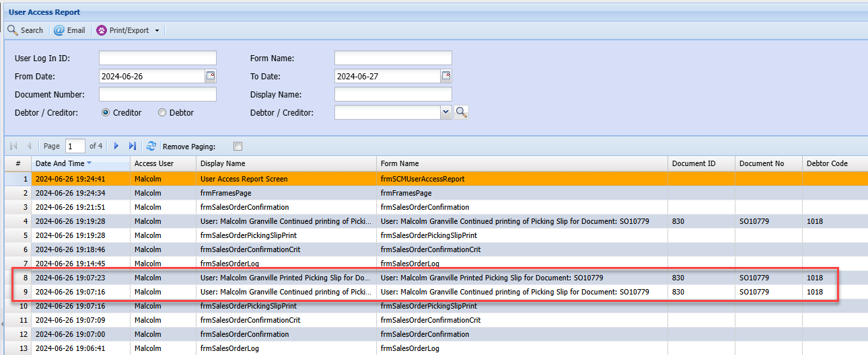Open the Print/Export dropdown arrow
The width and height of the screenshot is (868, 355).
coord(157,30)
